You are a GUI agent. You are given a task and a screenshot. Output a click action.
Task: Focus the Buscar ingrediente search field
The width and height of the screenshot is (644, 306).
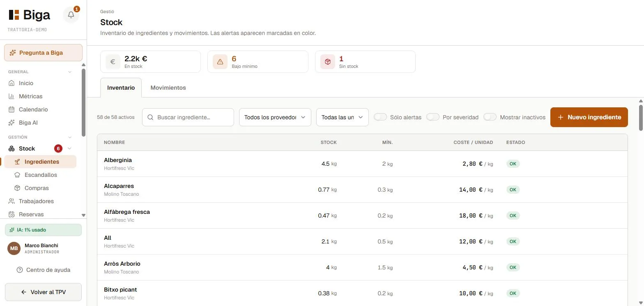point(188,117)
